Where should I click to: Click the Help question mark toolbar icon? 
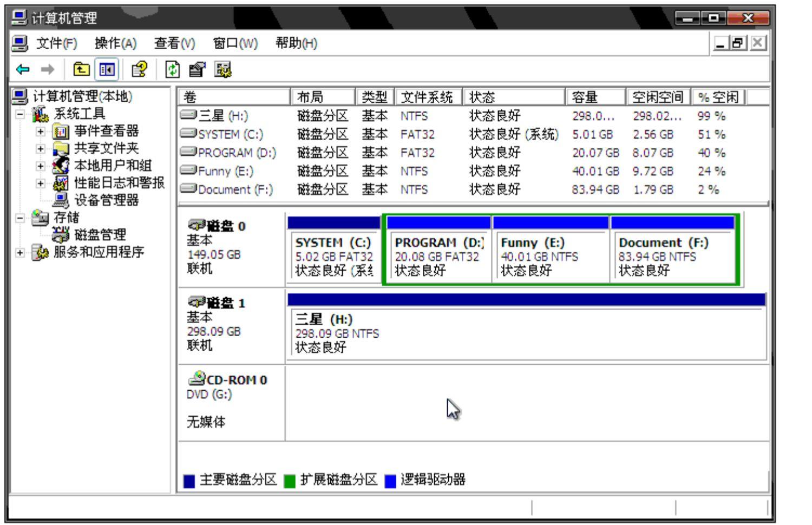pos(139,69)
